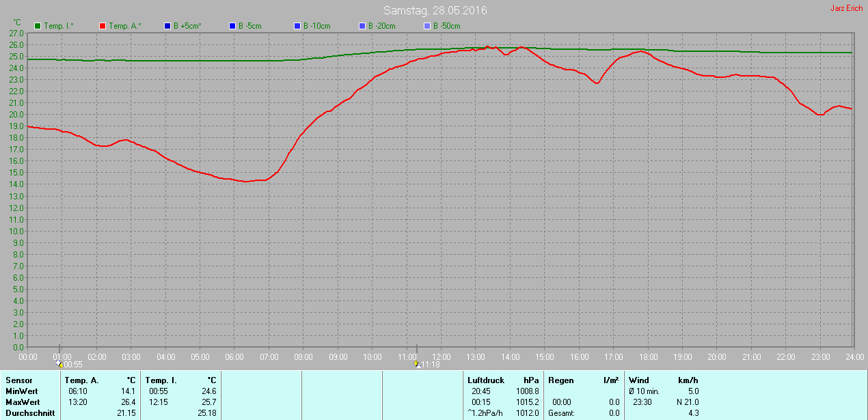Click the pressure minimum time '20:45'
Screen dimensions: 868x420
481,391
